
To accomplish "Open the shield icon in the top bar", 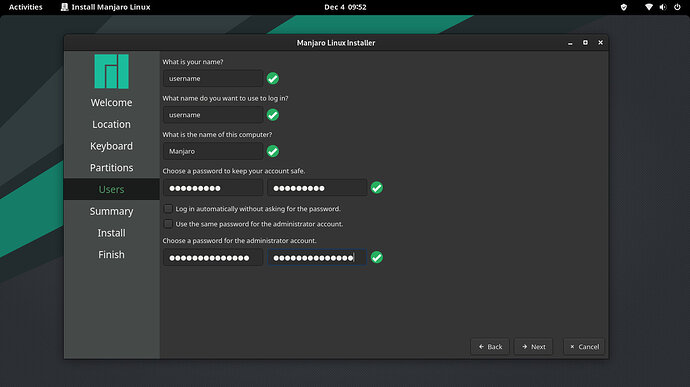I will point(624,7).
